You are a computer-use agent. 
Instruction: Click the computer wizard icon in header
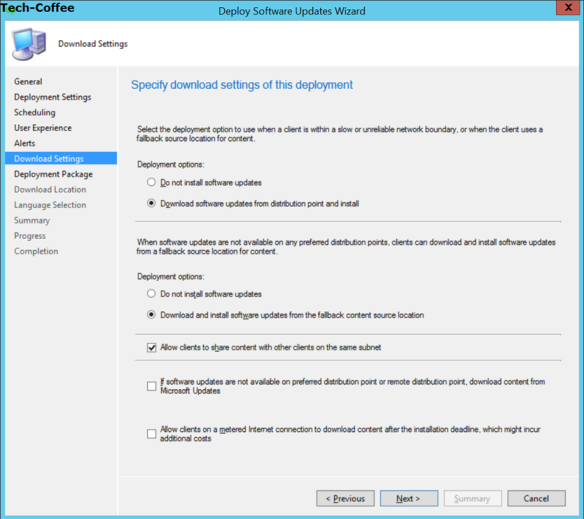29,44
